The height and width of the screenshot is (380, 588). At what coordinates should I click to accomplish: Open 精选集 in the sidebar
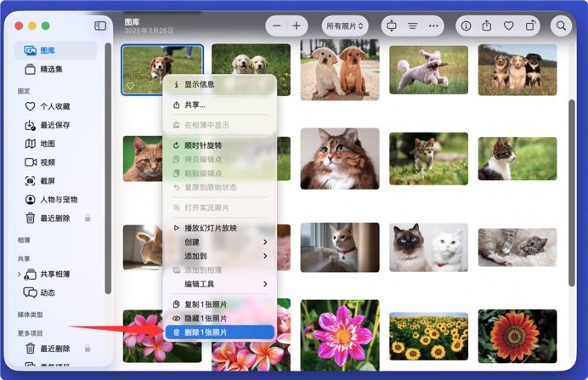tap(56, 69)
